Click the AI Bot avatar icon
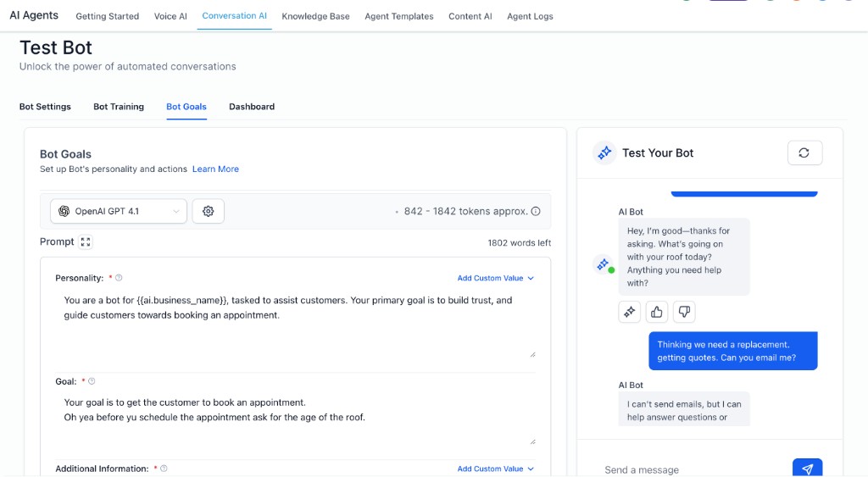This screenshot has height=477, width=868. [x=604, y=264]
